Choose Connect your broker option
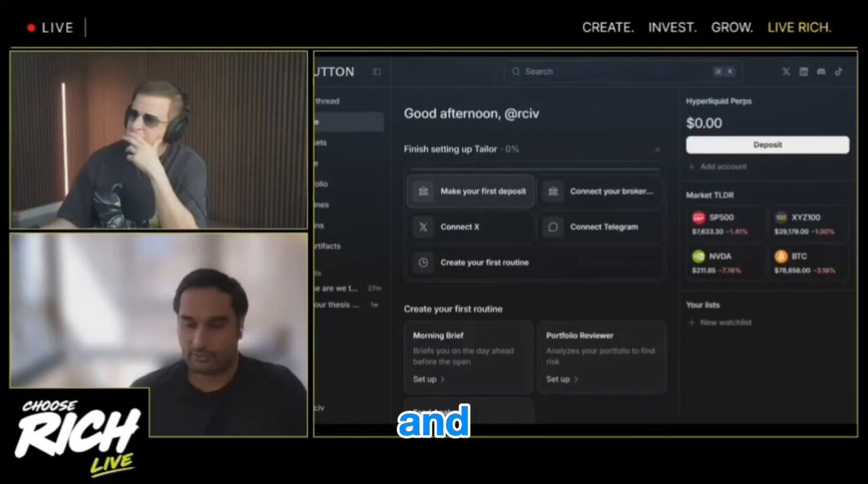Image resolution: width=868 pixels, height=484 pixels. tap(600, 192)
